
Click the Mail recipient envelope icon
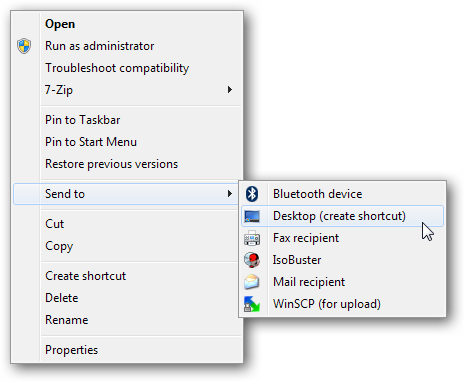pos(252,282)
